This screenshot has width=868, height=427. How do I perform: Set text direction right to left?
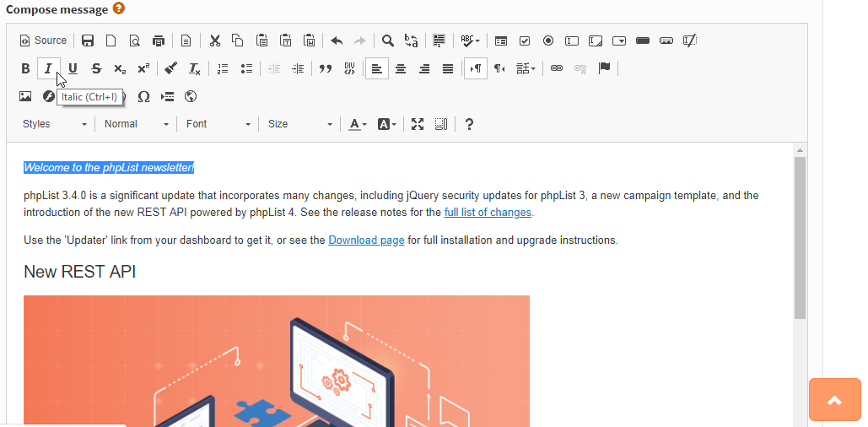[x=499, y=68]
